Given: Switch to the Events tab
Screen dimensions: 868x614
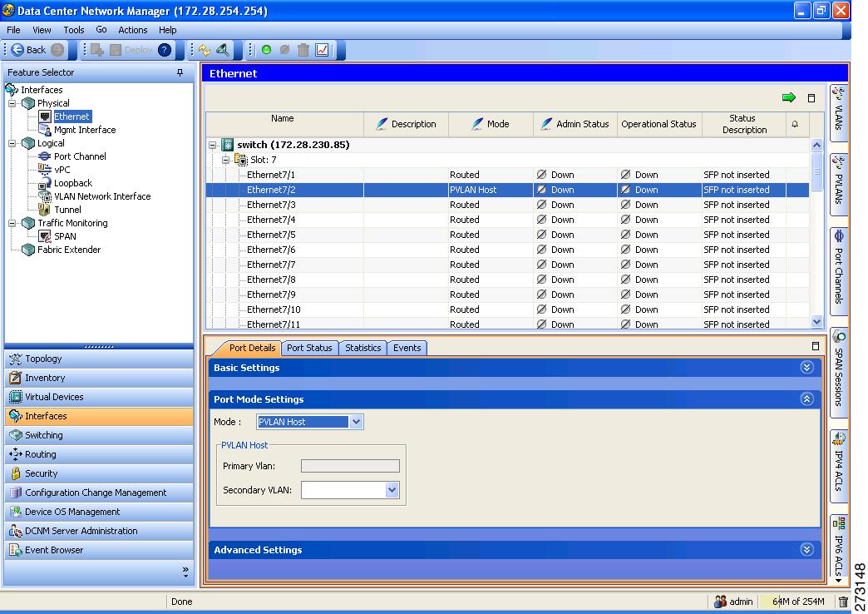Looking at the screenshot, I should point(407,348).
